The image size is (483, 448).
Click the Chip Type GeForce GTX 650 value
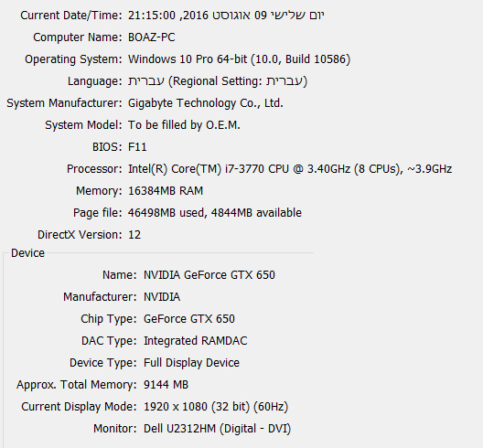[189, 319]
